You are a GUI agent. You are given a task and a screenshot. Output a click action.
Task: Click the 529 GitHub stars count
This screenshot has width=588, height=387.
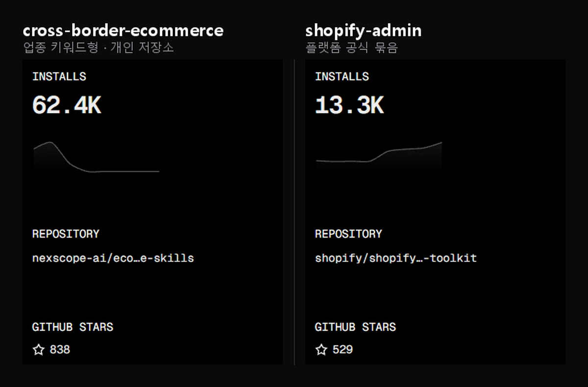343,350
